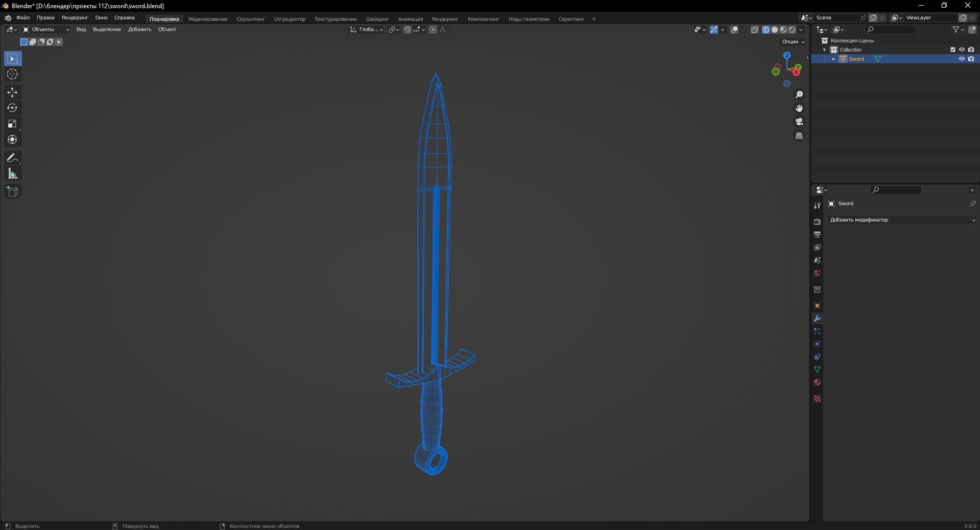Viewport: 980px width, 530px height.
Task: Click the pan view hand icon
Action: (799, 108)
